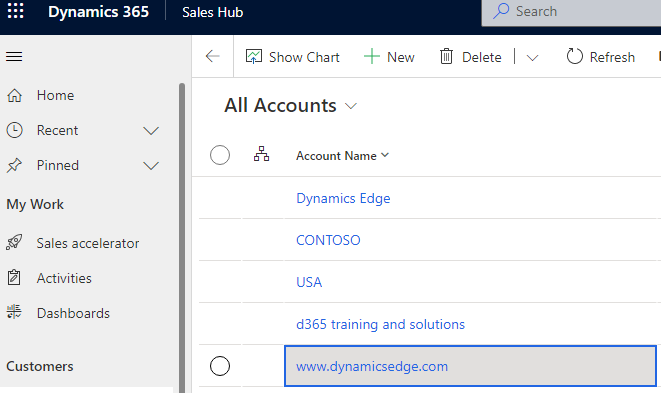Click the Dashboards icon

[14, 312]
